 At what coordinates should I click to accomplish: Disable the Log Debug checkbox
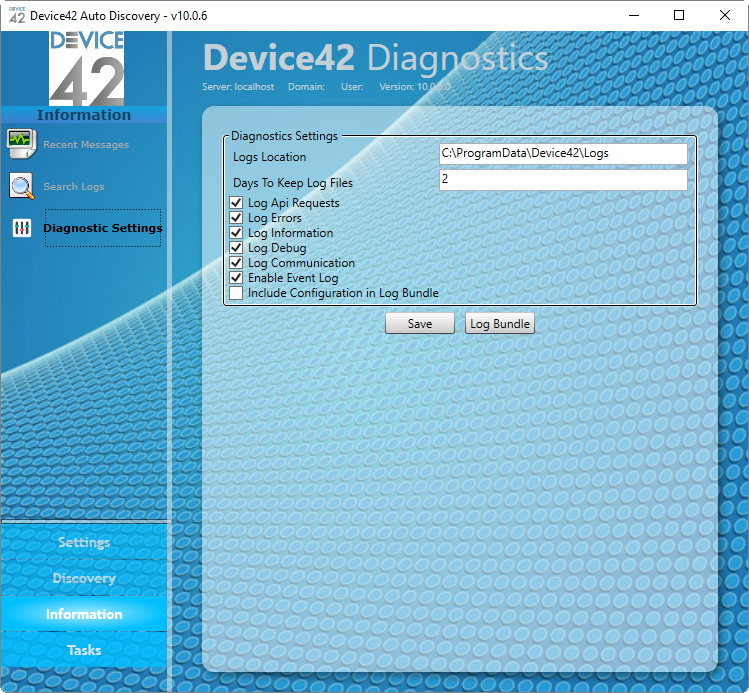236,248
